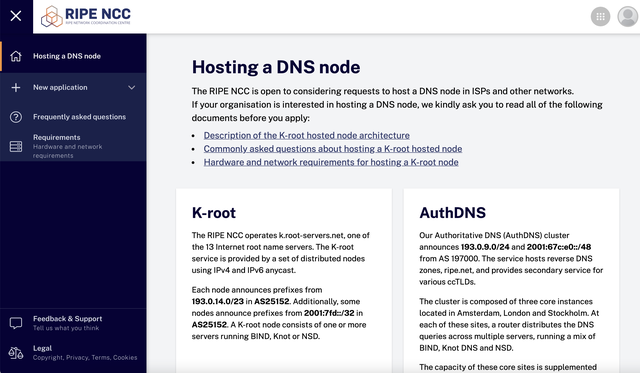Open New application menu entry

click(73, 87)
